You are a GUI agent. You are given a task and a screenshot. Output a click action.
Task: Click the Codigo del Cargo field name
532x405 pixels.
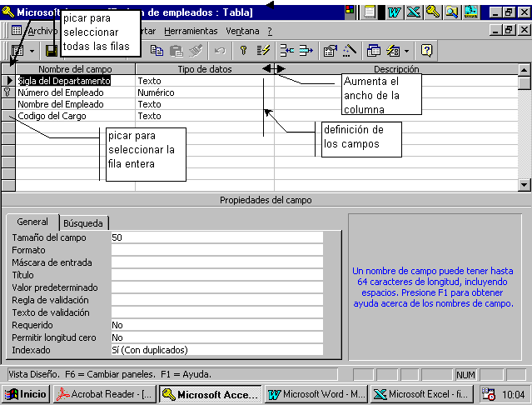[x=52, y=116]
